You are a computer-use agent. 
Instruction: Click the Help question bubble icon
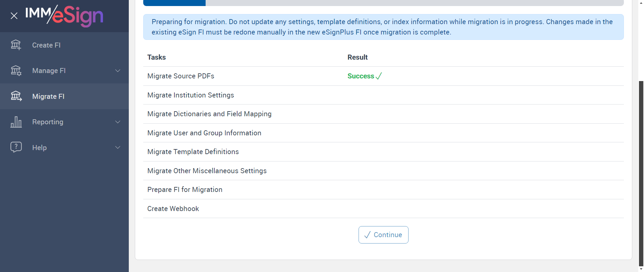click(16, 147)
